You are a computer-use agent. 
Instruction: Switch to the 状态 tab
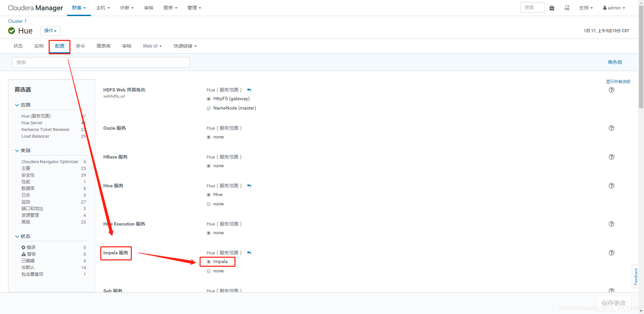tap(18, 46)
